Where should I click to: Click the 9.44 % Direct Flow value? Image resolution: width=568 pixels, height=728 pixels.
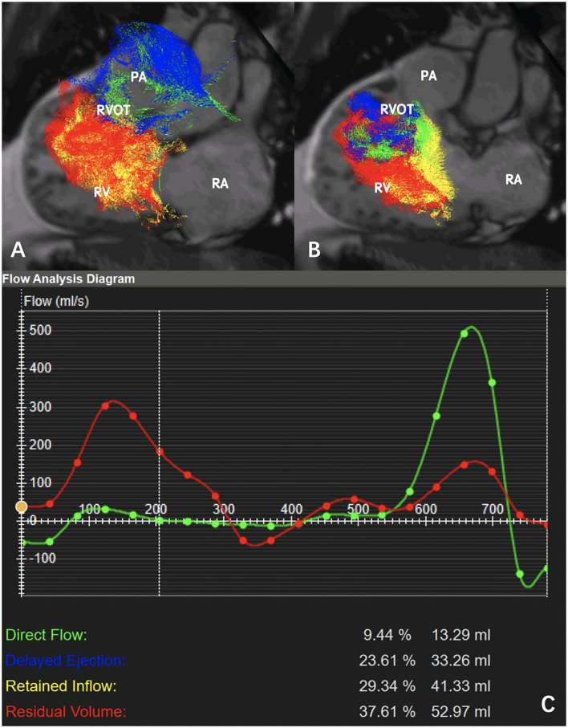tap(387, 635)
